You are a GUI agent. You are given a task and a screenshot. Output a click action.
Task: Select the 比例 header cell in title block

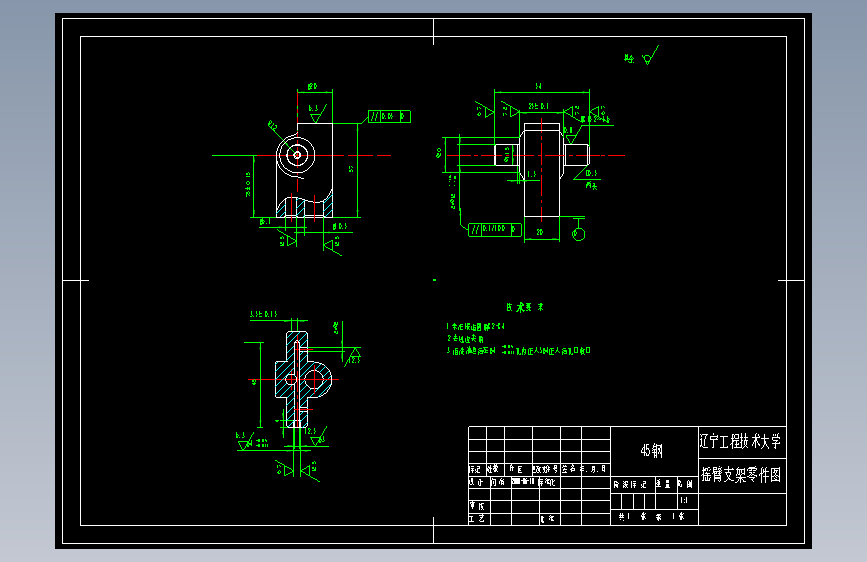coord(688,485)
